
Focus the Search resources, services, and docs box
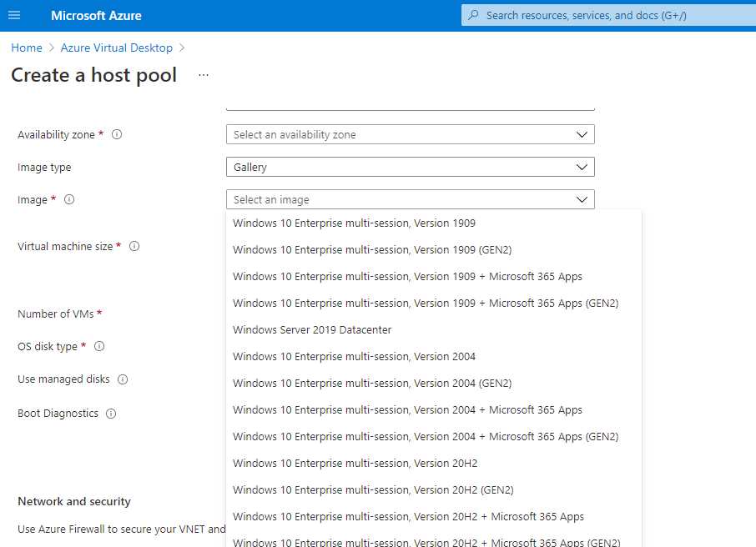pyautogui.click(x=608, y=15)
